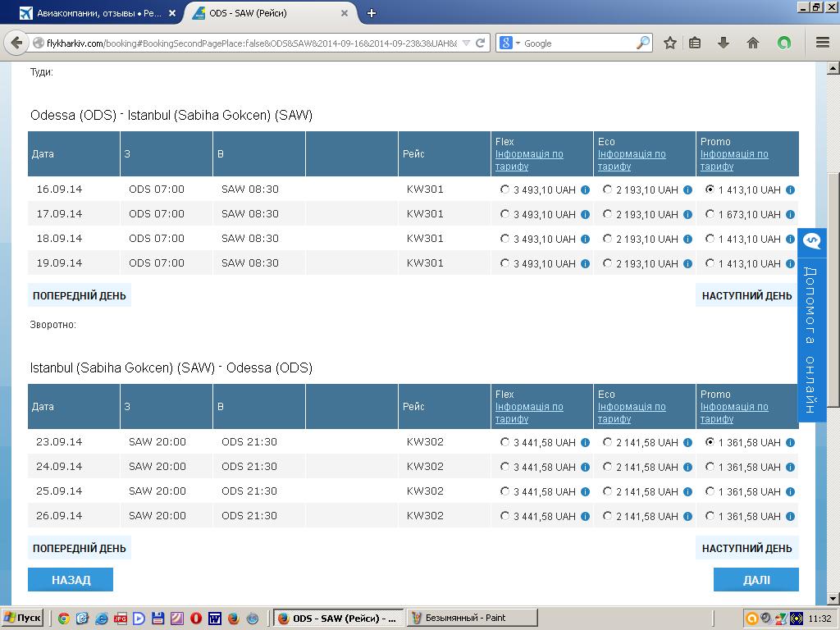Image resolution: width=840 pixels, height=630 pixels.
Task: Open a new browser tab
Action: pyautogui.click(x=372, y=13)
